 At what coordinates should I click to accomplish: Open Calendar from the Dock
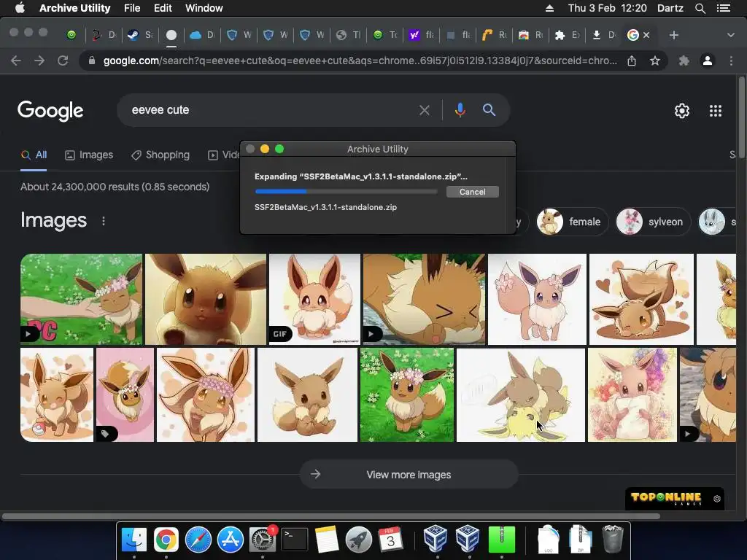pos(391,540)
